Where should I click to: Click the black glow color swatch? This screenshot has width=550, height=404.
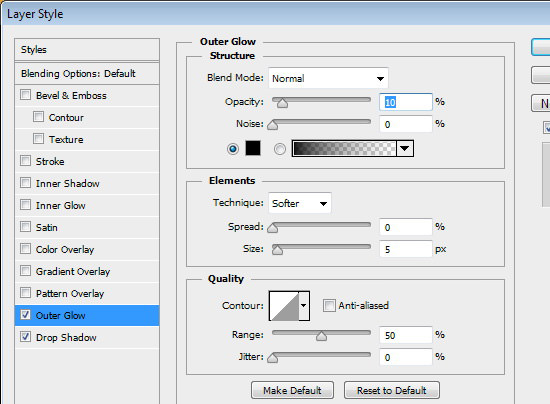point(253,148)
